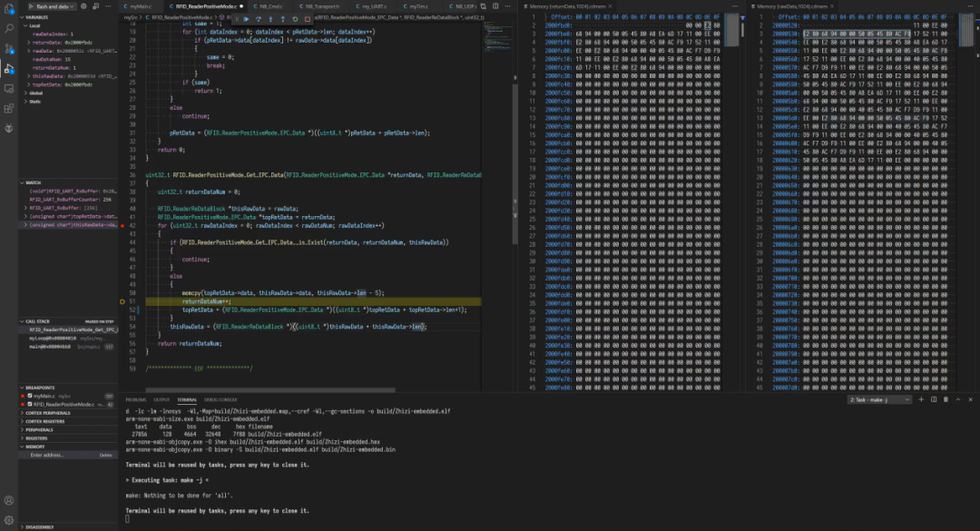
Task: Uncheck the myMain.c breakpoint checkbox
Action: click(28, 396)
